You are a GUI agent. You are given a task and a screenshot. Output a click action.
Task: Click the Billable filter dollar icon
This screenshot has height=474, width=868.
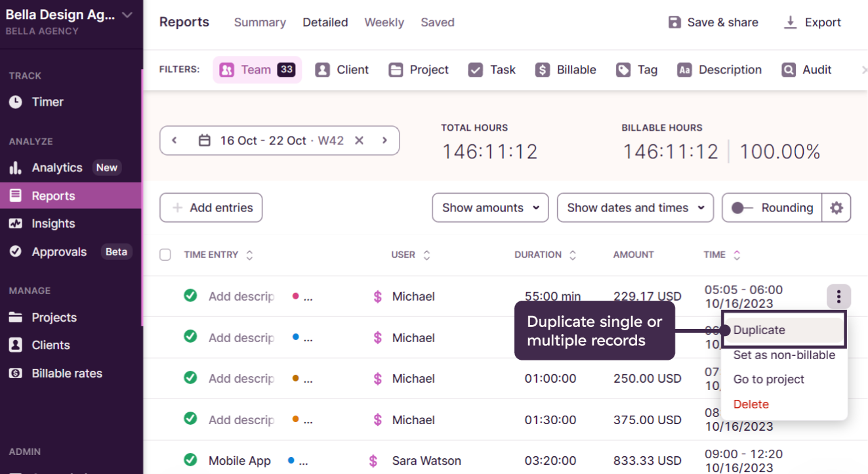click(542, 70)
